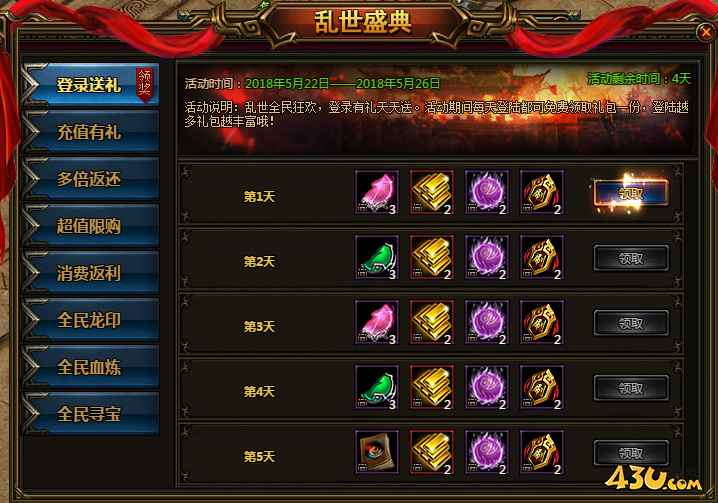Switch to the 全民龙印 tab
This screenshot has width=718, height=503.
[x=90, y=320]
